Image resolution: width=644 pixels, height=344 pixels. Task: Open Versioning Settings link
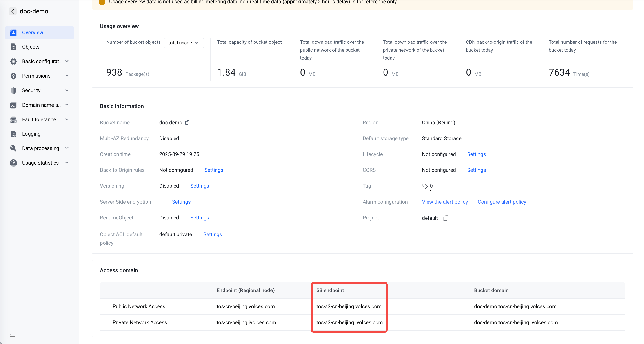click(x=200, y=186)
